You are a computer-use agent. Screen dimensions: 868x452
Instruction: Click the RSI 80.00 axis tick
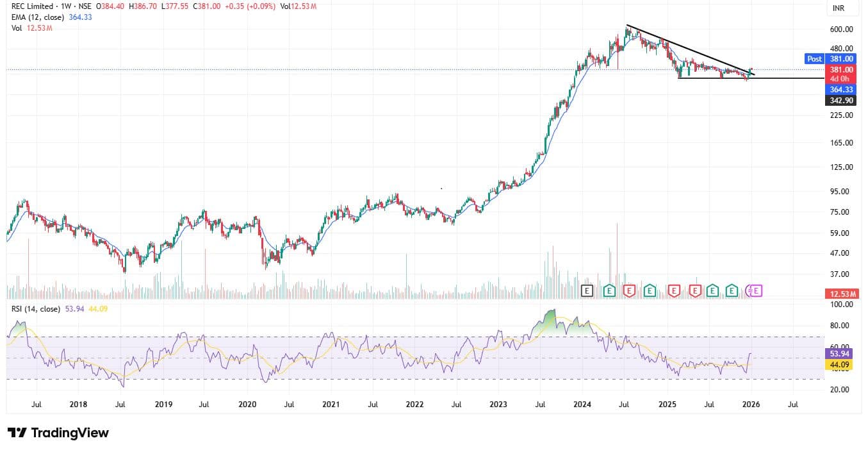tap(841, 326)
